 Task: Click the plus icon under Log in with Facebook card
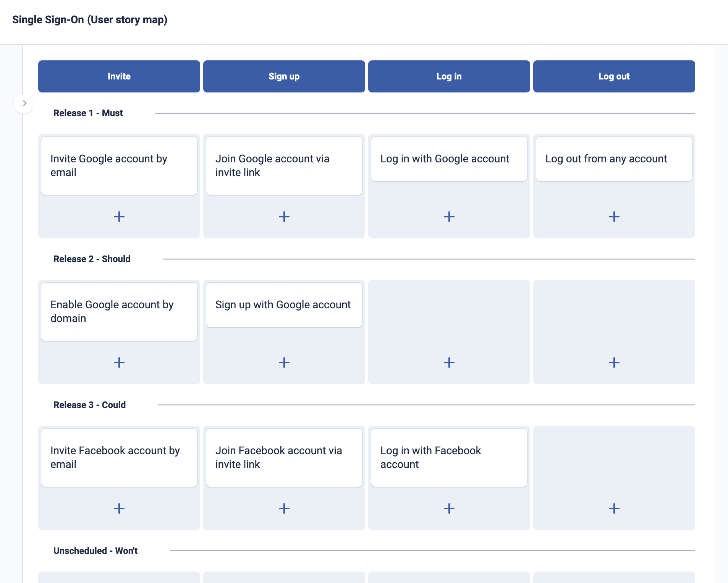[x=449, y=508]
